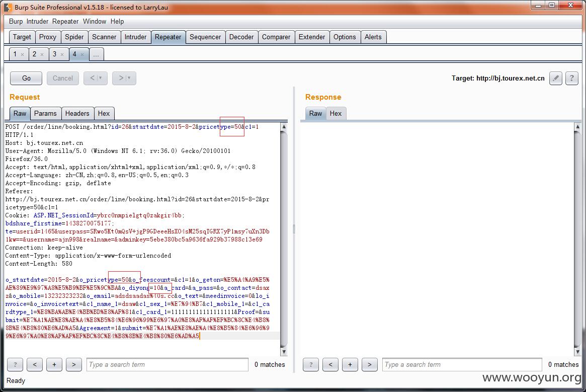Click response search help question mark button

click(x=311, y=364)
